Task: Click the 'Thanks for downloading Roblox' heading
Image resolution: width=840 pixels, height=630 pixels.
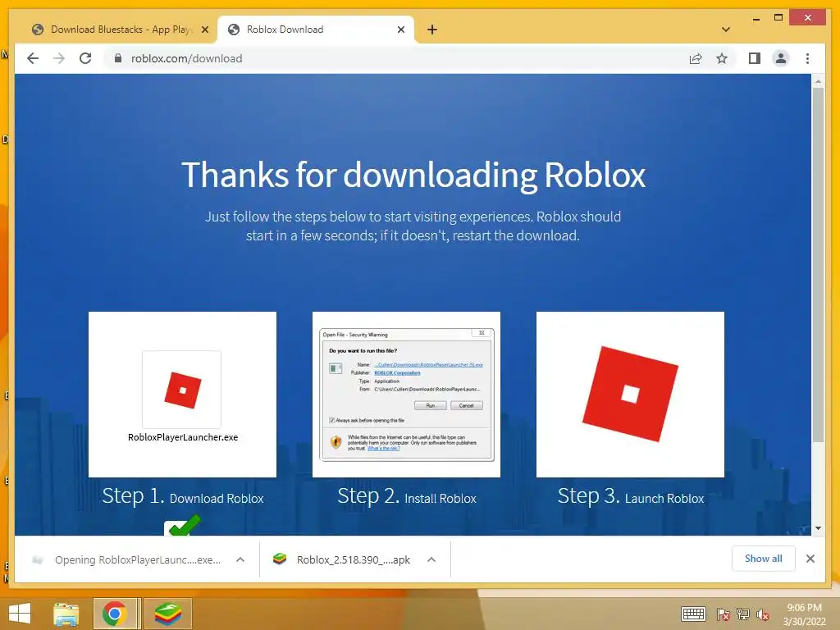Action: click(x=413, y=175)
